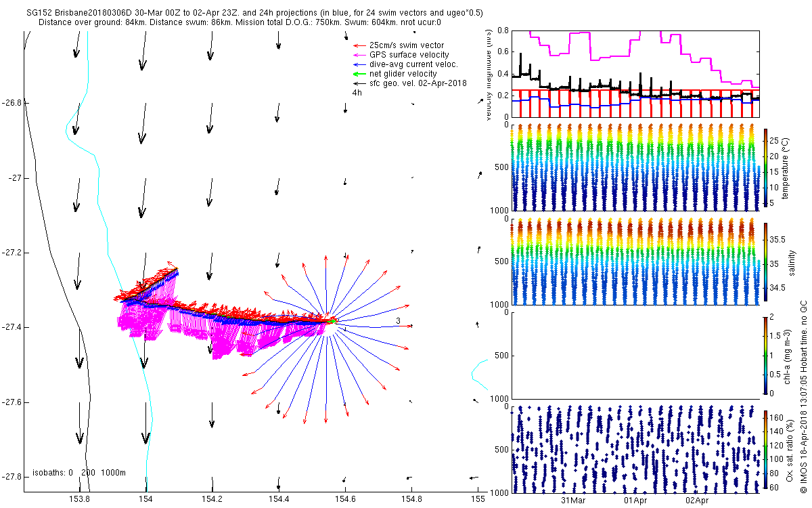
Task: Click the 154.6 longitude tick label
Action: (x=345, y=499)
